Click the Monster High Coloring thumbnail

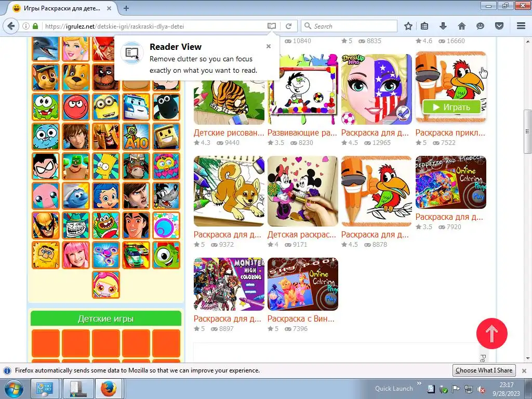229,284
